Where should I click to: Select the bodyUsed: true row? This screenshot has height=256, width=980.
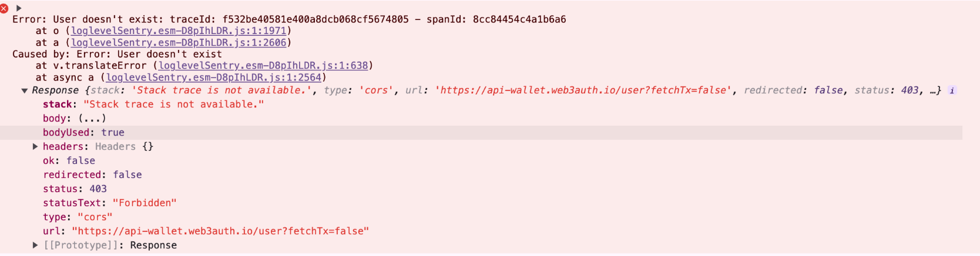(481, 133)
